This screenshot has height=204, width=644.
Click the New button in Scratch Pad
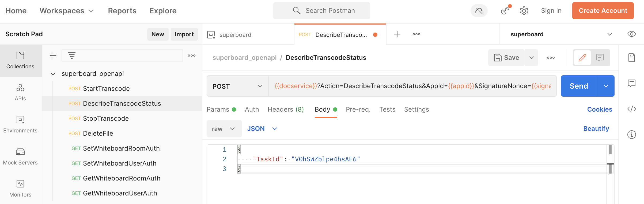point(158,34)
